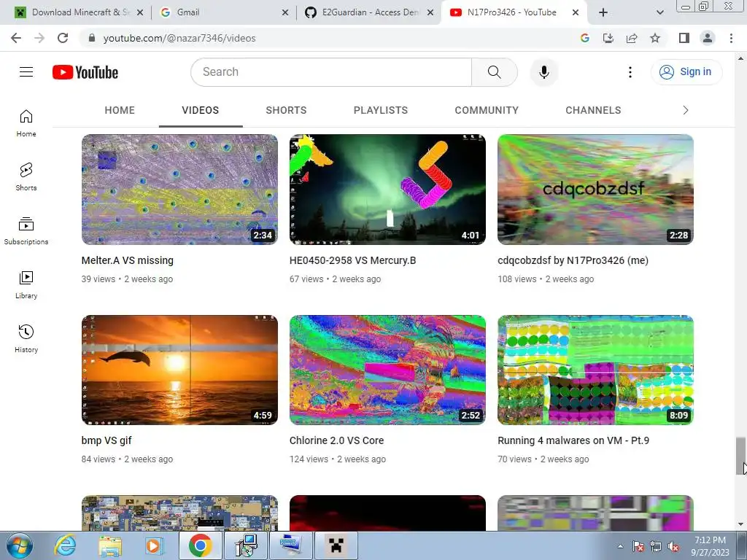Click the muted volume tray icon
The height and width of the screenshot is (560, 747).
coord(673,546)
